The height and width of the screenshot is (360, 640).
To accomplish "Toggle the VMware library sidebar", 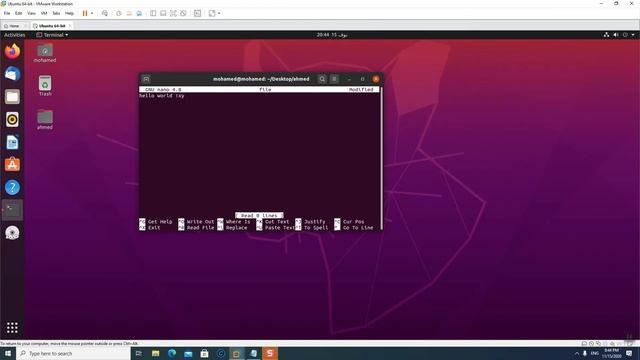I will coord(153,13).
